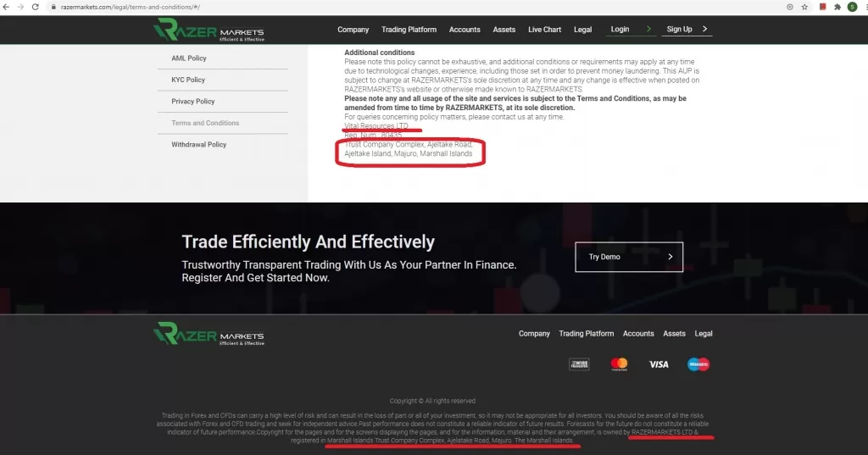
Task: Click the Razer Markets logo in the footer
Action: coord(209,334)
